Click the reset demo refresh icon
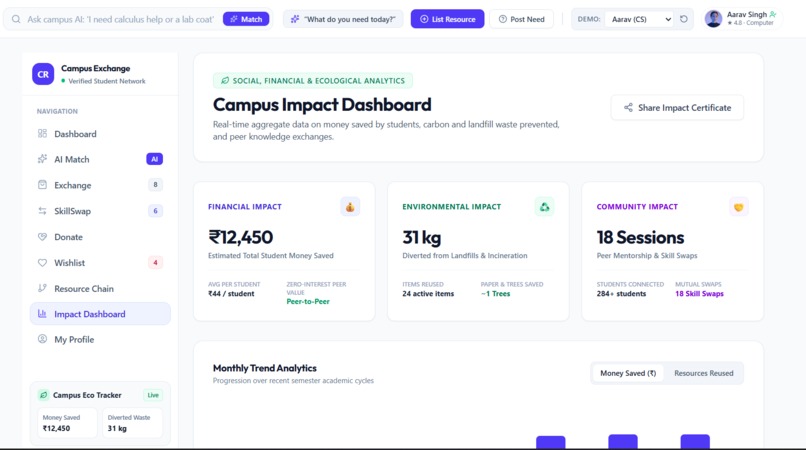 point(684,19)
